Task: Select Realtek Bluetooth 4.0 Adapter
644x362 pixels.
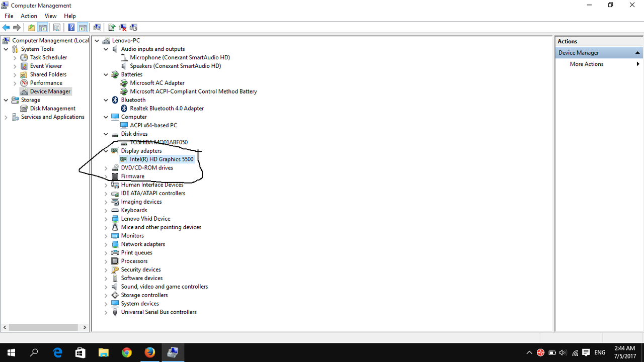Action: pos(167,109)
